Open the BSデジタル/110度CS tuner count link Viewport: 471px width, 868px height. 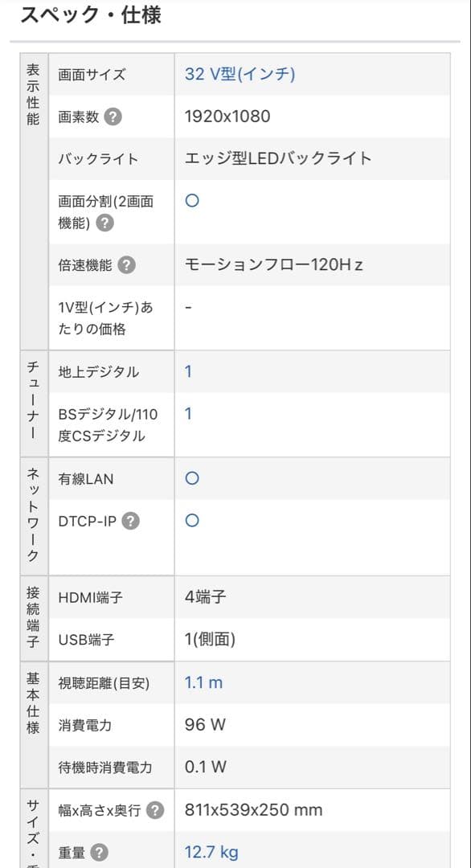[x=188, y=414]
